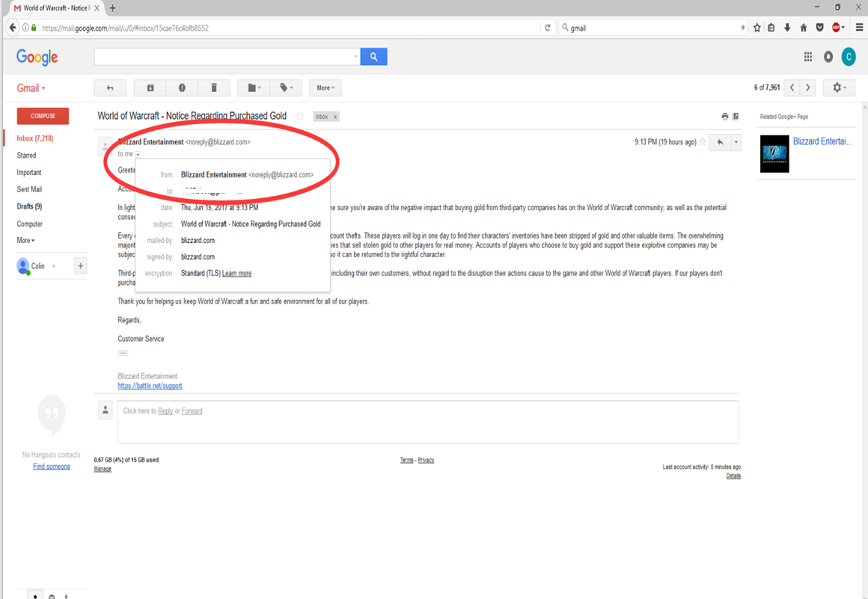
Task: Click the Google logo
Action: point(37,57)
